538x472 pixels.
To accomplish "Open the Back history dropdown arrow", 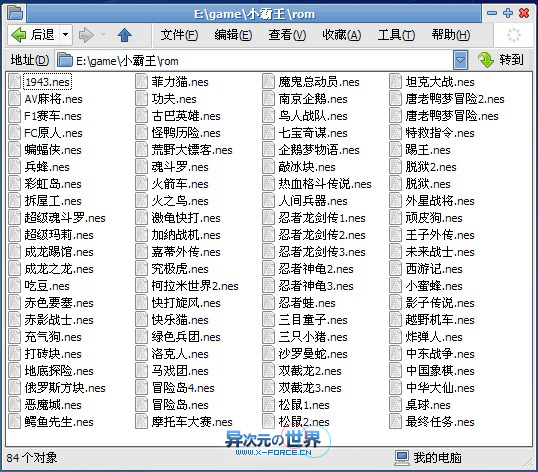I will (66, 35).
